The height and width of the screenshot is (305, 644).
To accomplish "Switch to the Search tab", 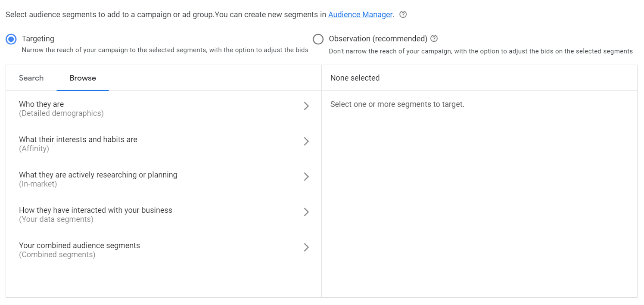I will point(31,78).
